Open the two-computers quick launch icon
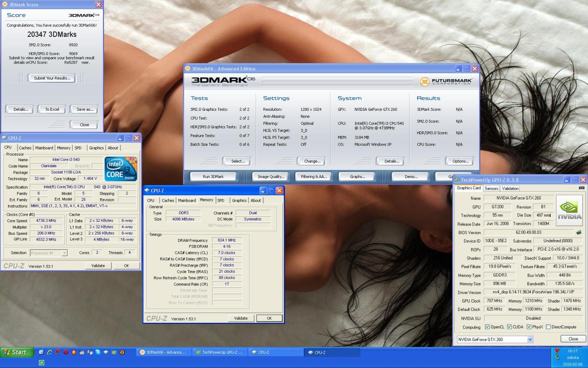The width and height of the screenshot is (588, 368). pos(90,352)
